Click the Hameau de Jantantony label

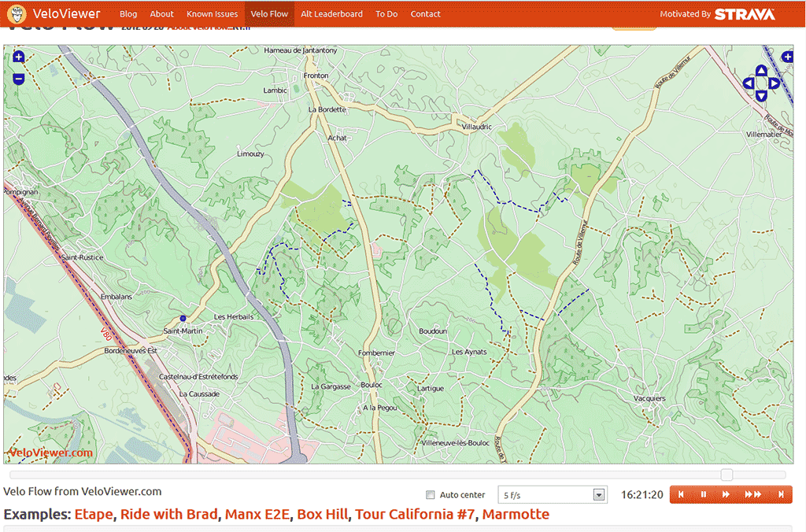[x=300, y=50]
